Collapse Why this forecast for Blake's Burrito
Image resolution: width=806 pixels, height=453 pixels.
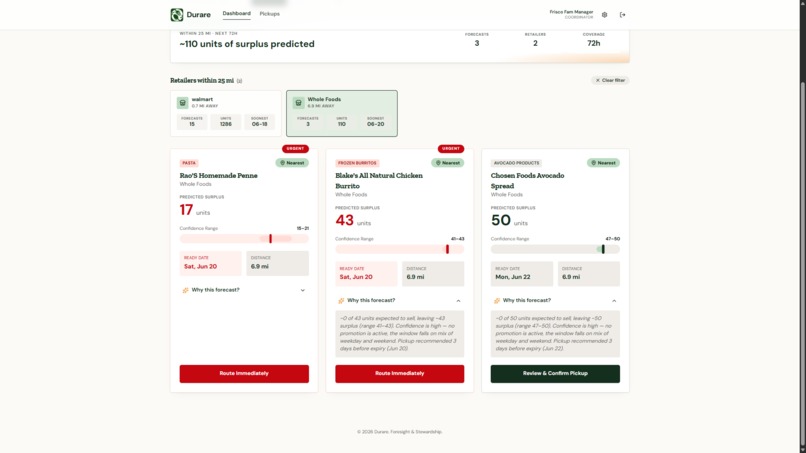tap(399, 300)
